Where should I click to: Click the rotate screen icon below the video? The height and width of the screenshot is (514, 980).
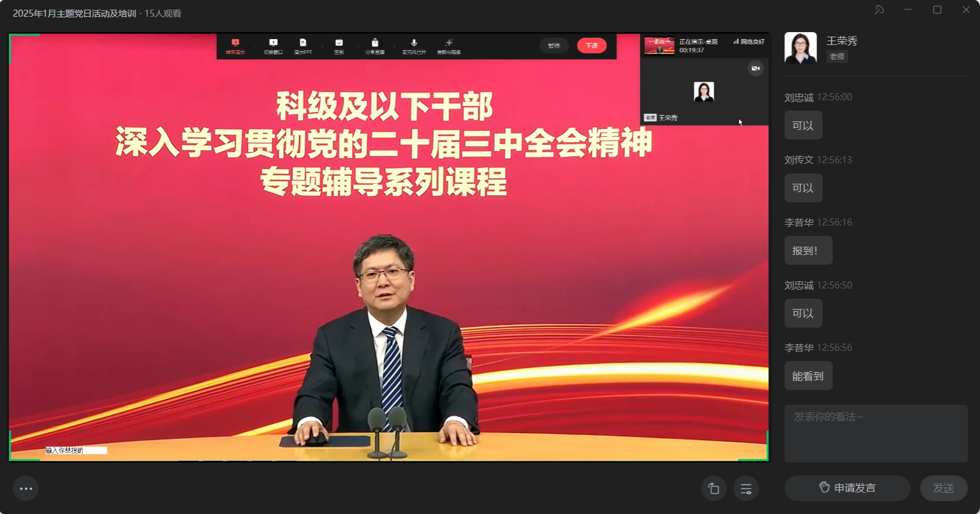click(714, 489)
